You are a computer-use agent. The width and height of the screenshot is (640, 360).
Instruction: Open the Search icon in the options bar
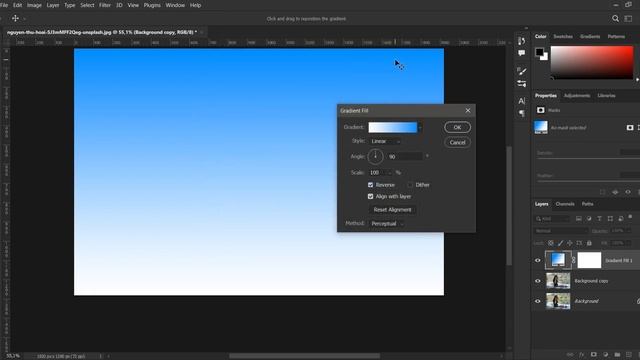pos(616,18)
